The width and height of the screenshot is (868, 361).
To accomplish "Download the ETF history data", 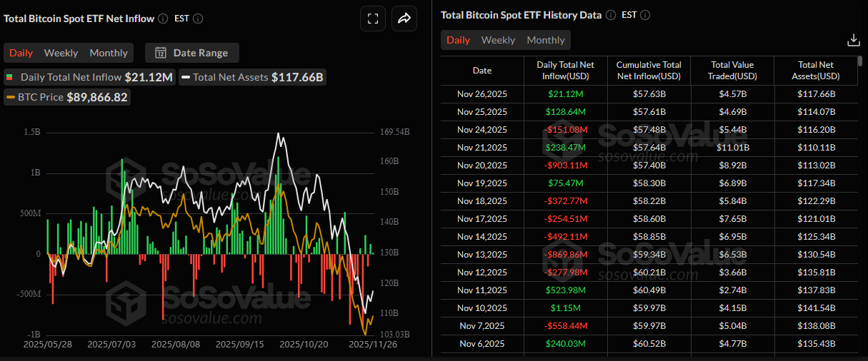I will 853,40.
